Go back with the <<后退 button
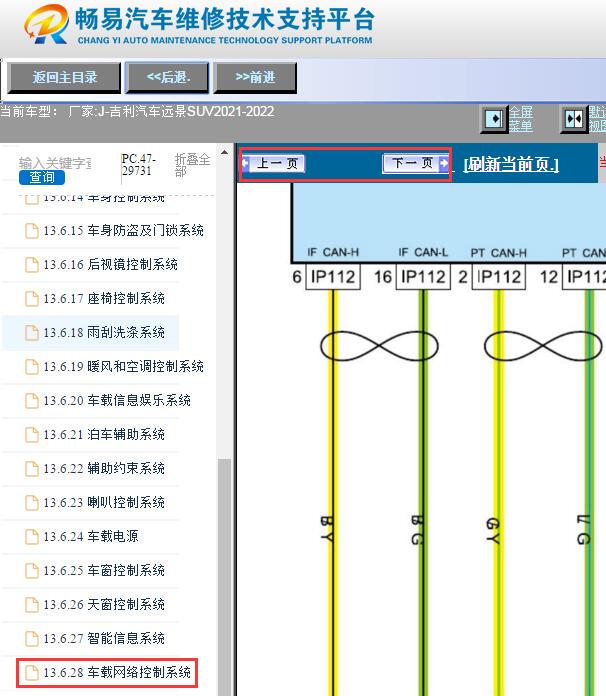Viewport: 606px width, 696px height. point(167,78)
